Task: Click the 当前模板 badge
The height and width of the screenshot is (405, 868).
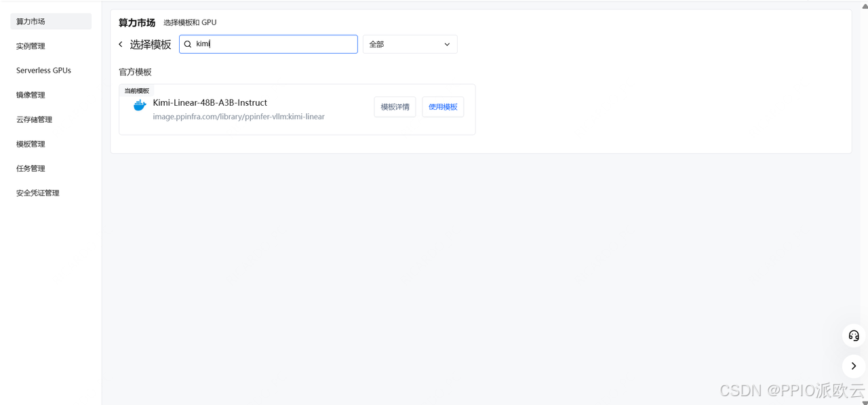Action: 136,90
